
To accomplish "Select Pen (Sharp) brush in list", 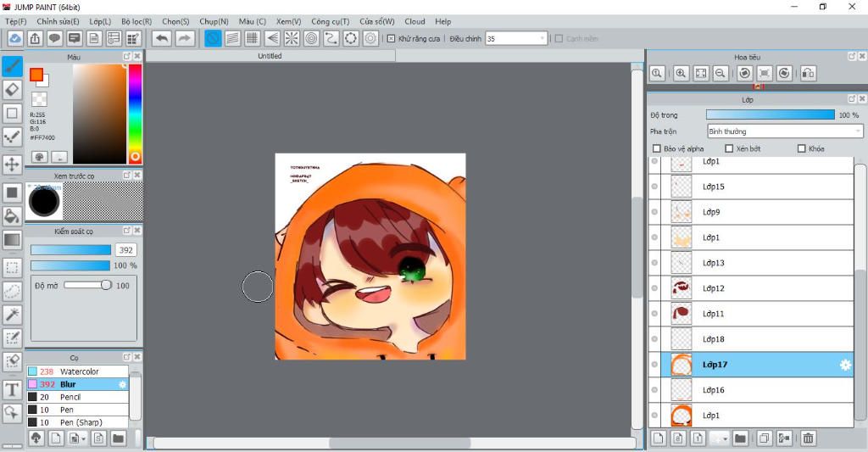I will [x=77, y=422].
